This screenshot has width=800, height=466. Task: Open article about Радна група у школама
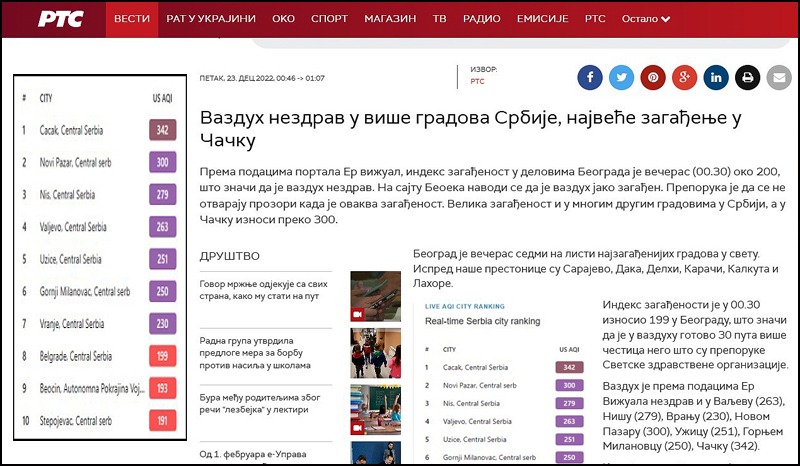pos(255,353)
